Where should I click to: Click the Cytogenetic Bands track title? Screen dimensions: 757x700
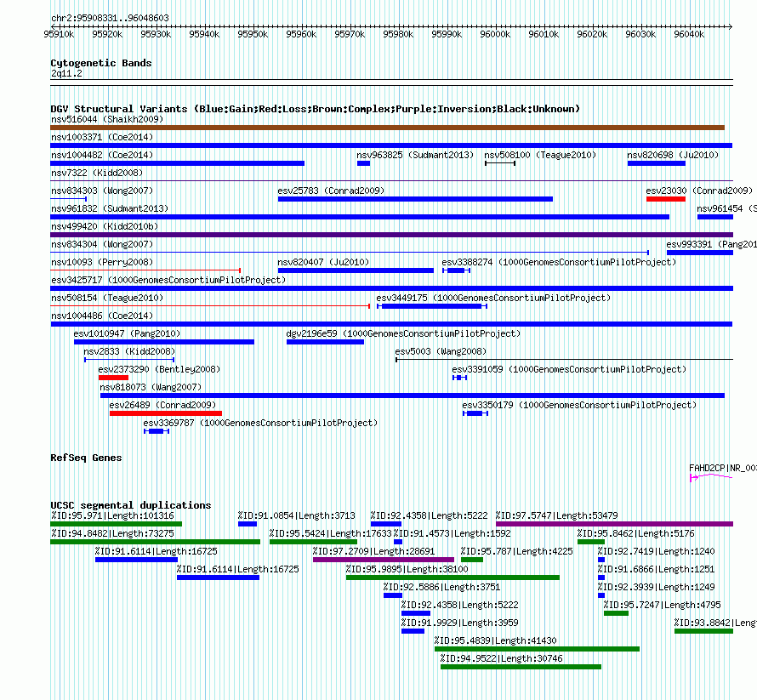(x=101, y=63)
